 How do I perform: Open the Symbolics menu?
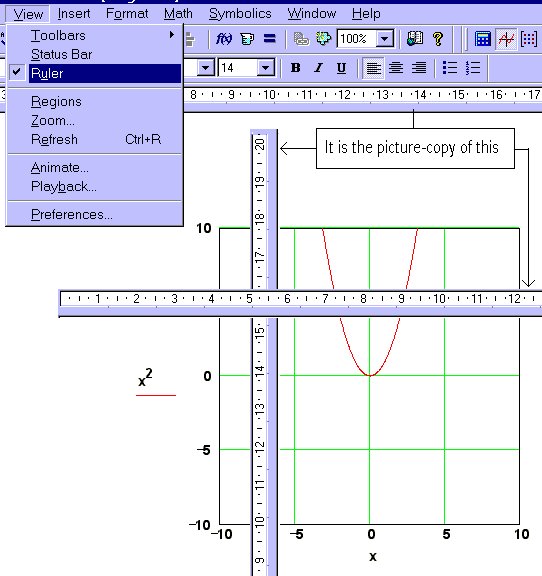coord(240,14)
